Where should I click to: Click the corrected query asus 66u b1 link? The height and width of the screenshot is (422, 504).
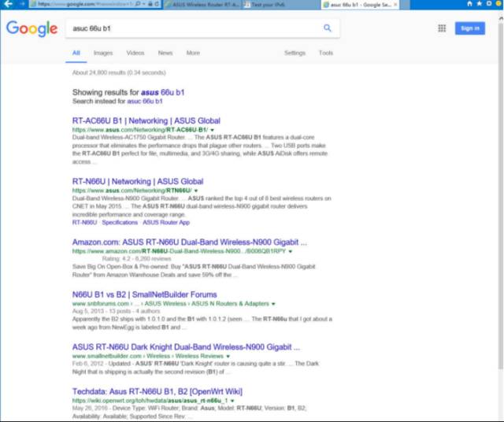tap(163, 93)
